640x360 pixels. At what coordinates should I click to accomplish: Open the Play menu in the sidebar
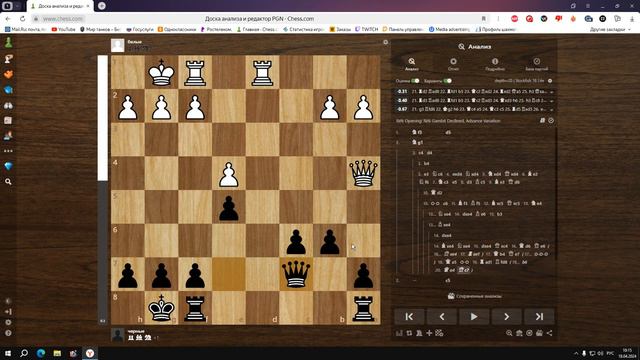(8, 59)
